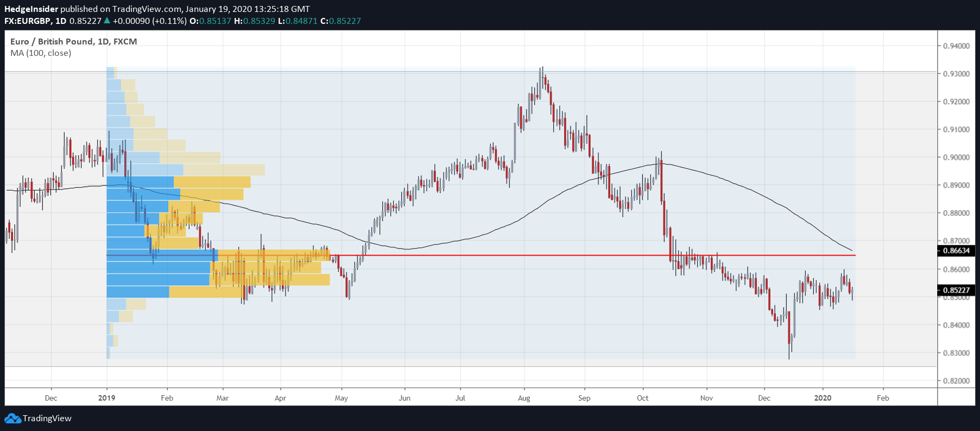Click the 2019 label on time axis

[107, 398]
